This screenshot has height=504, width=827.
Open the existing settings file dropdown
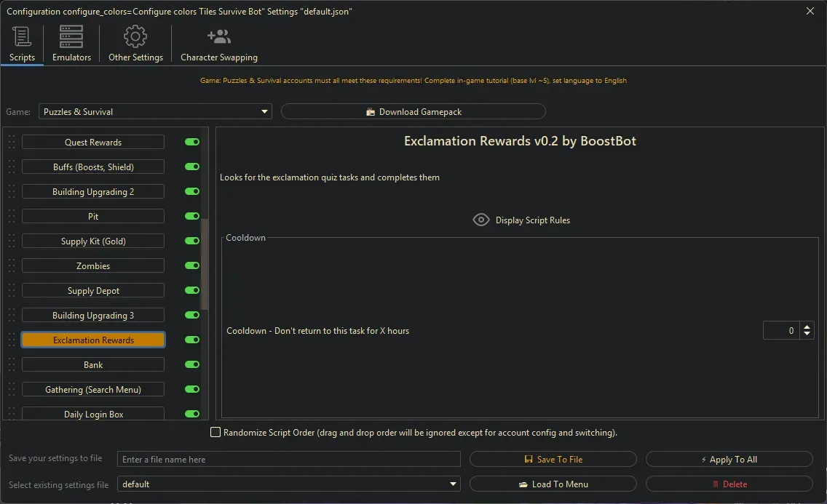tap(453, 484)
